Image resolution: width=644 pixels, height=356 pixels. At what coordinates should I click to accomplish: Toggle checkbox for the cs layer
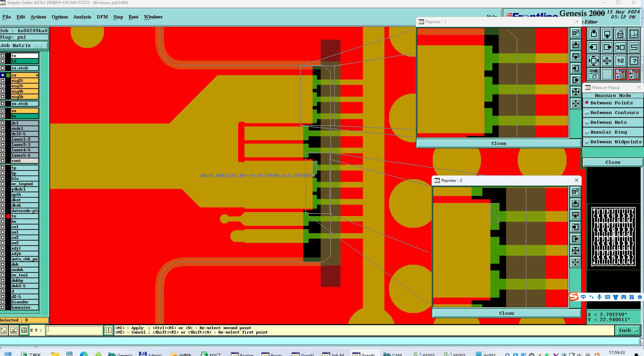point(3,75)
